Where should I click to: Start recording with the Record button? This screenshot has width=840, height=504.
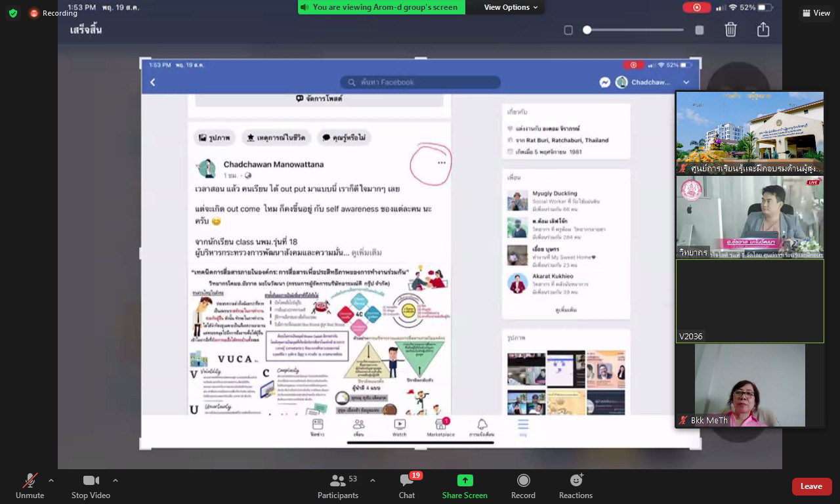pyautogui.click(x=523, y=481)
